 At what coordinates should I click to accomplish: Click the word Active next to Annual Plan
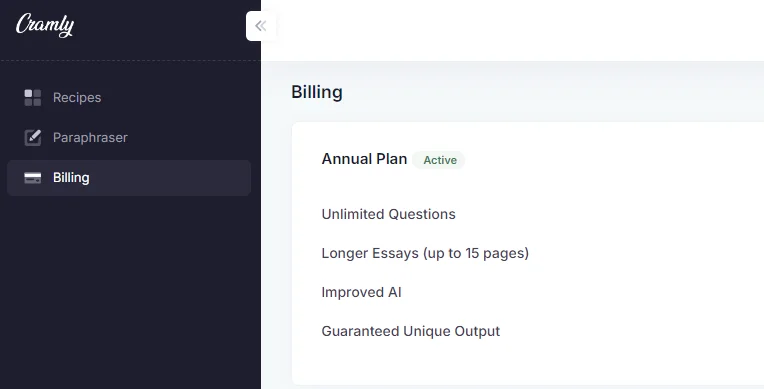[x=440, y=160]
